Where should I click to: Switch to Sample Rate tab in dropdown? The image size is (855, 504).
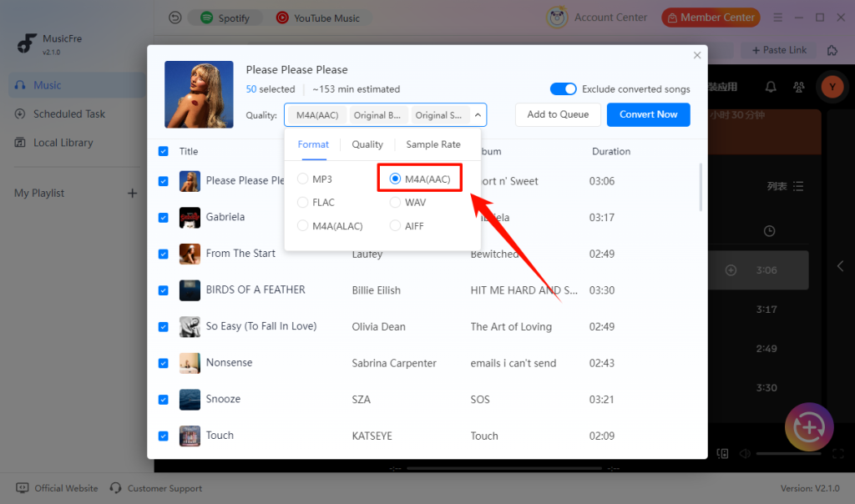(433, 144)
